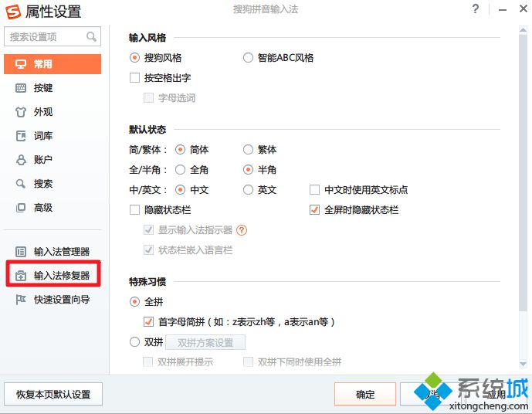This screenshot has height=414, width=532.
Task: Open the 常用 settings tab
Action: [x=53, y=64]
